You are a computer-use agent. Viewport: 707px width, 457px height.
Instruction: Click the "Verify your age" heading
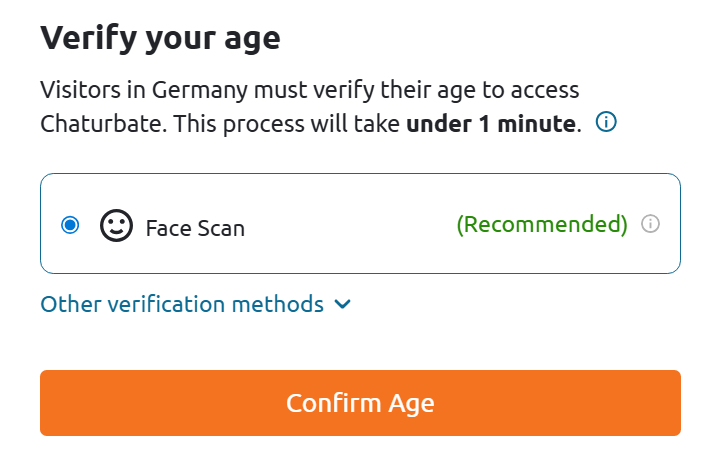[x=160, y=39]
